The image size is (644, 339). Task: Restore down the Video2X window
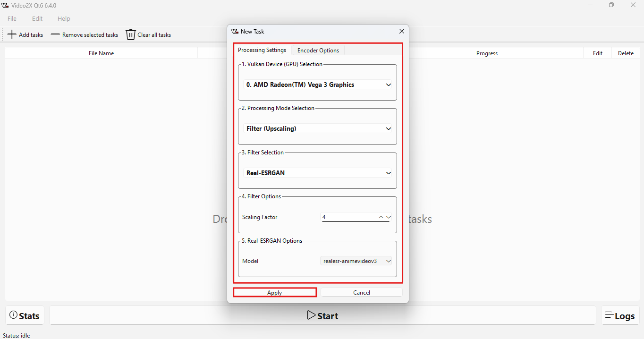pyautogui.click(x=611, y=5)
